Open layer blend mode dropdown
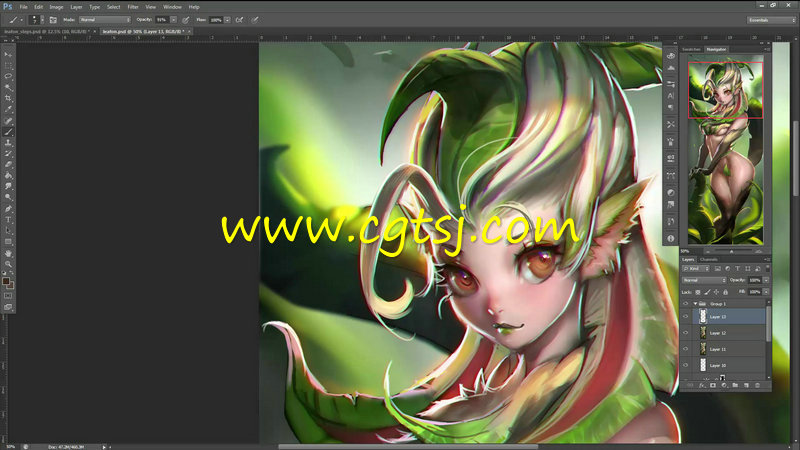 704,280
